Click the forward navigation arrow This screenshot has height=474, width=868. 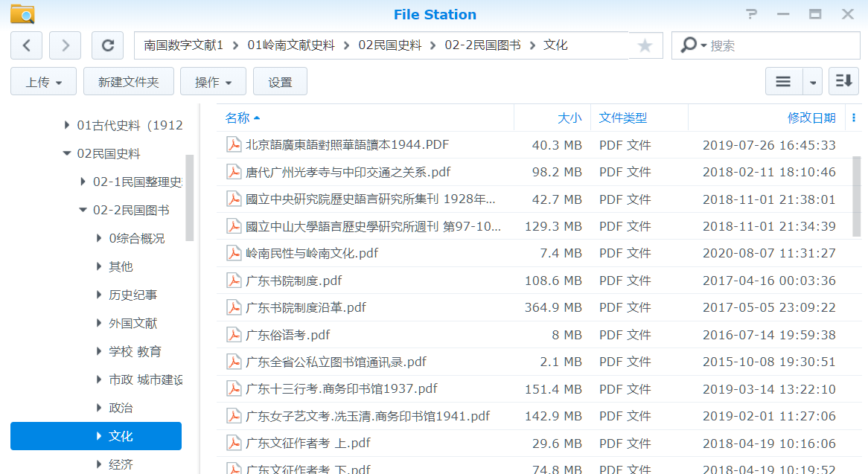coord(66,45)
